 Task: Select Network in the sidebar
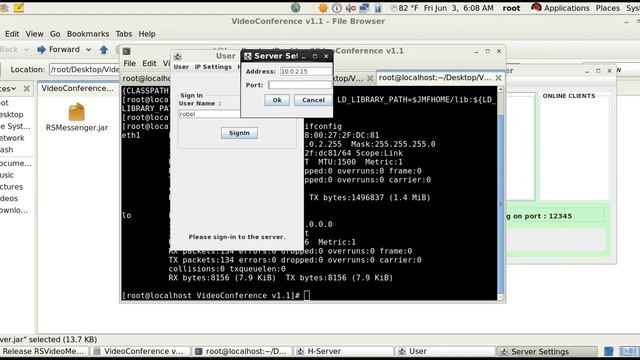(x=12, y=138)
